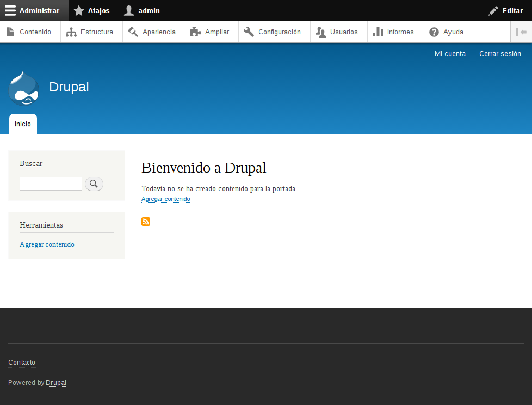The width and height of the screenshot is (532, 405).
Task: Click the orange RSS feed icon
Action: (x=146, y=222)
